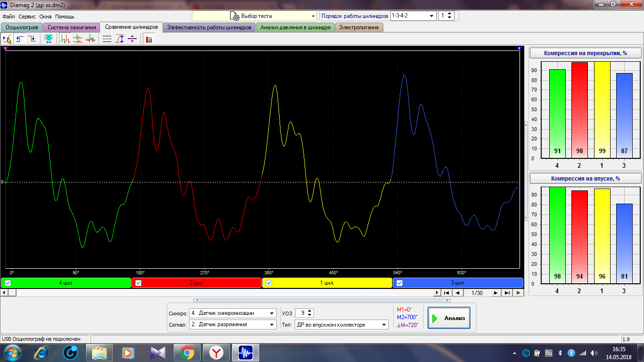
Task: Click the Анализ button
Action: pyautogui.click(x=448, y=318)
